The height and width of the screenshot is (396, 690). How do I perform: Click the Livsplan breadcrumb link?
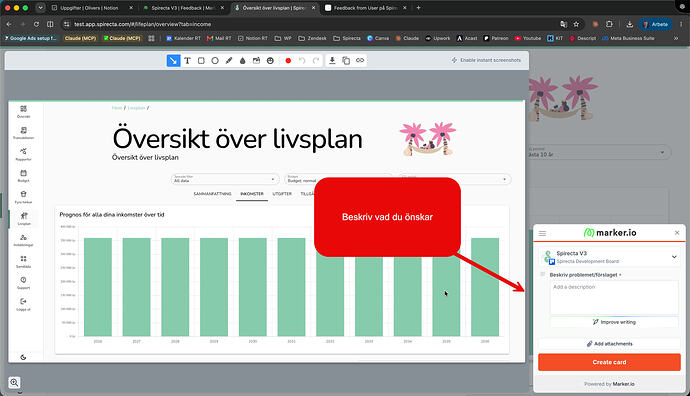pos(136,108)
